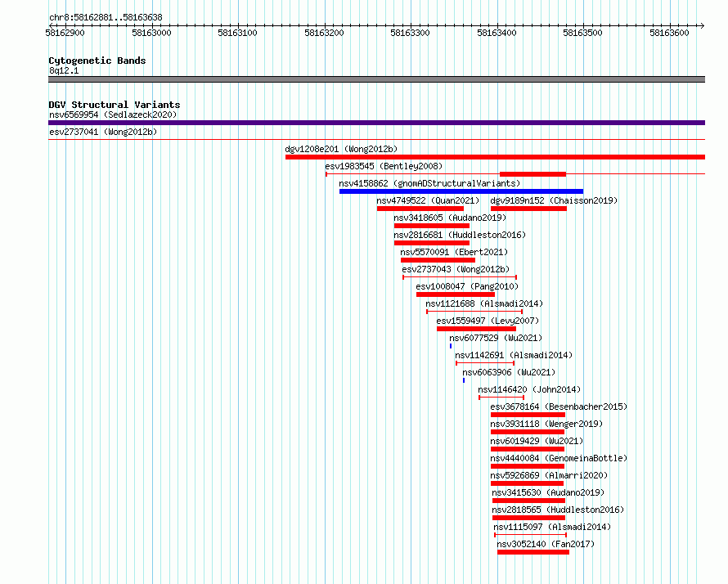Viewport: 728px width, 584px height.
Task: Click the 8q12.1 cytogenetic band bar
Action: pyautogui.click(x=376, y=79)
